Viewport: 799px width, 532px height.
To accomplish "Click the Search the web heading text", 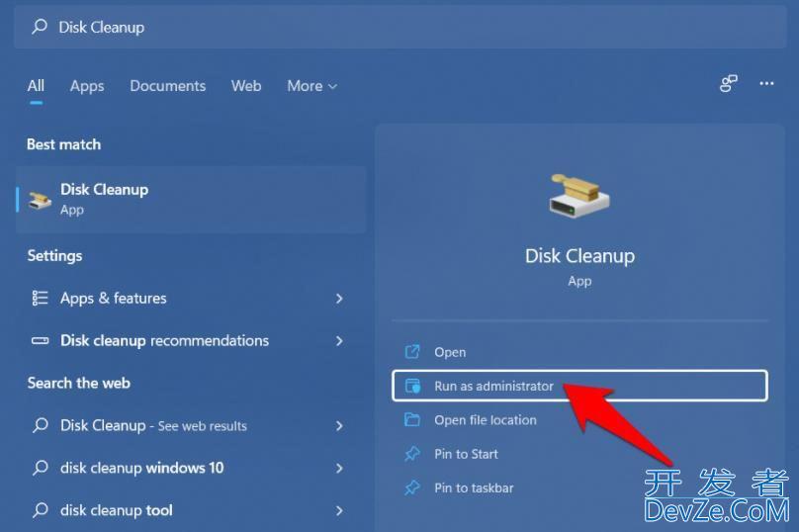I will (x=79, y=384).
